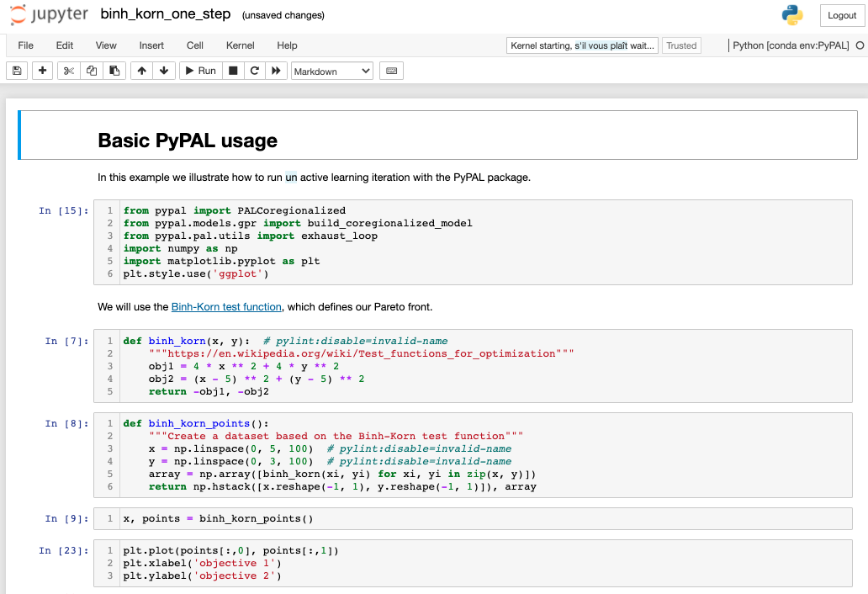Move selected cell up

141,71
